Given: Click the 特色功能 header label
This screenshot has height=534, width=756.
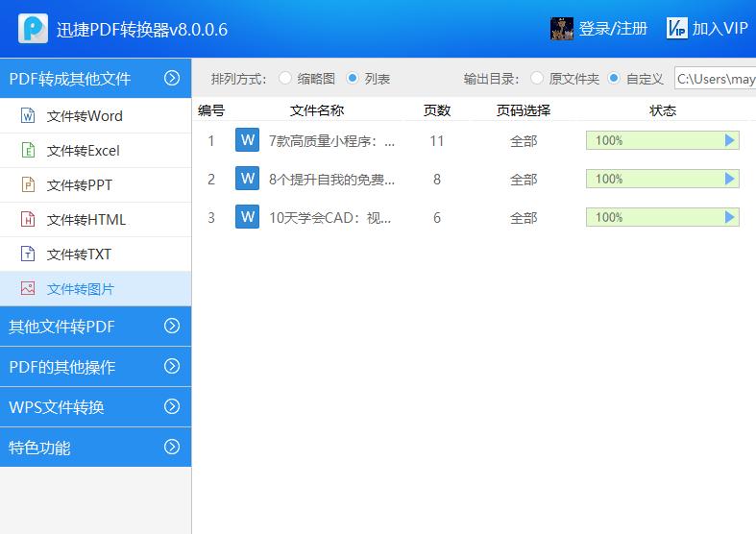Looking at the screenshot, I should 39,448.
